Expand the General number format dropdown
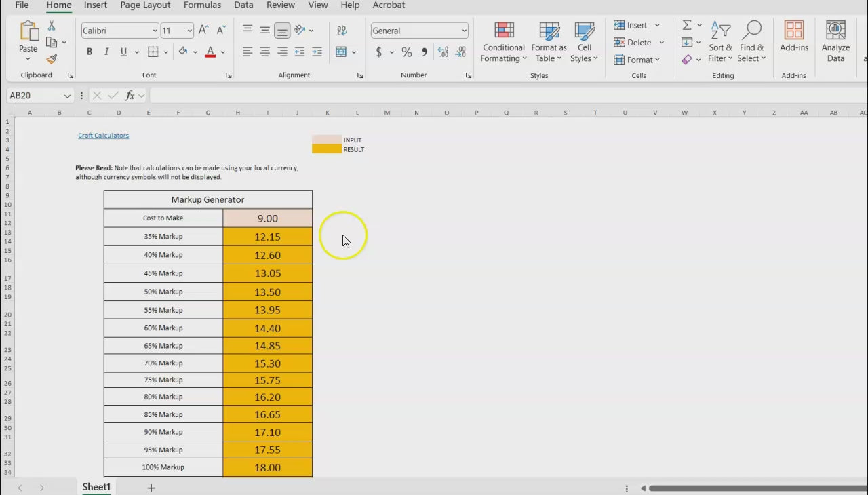868x495 pixels. point(464,31)
